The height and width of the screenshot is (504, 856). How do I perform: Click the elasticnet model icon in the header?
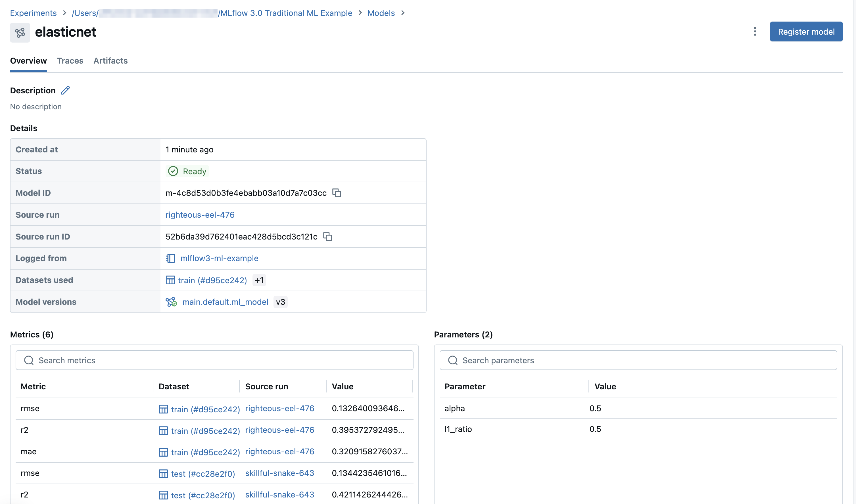[x=20, y=32]
